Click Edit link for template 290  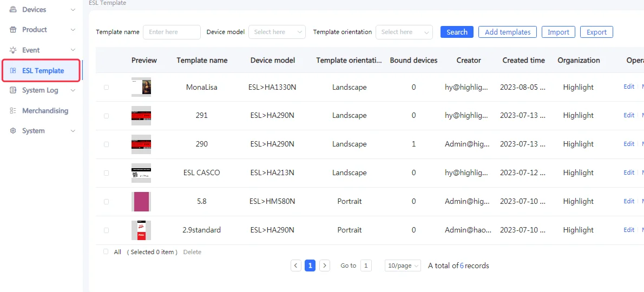click(x=629, y=144)
